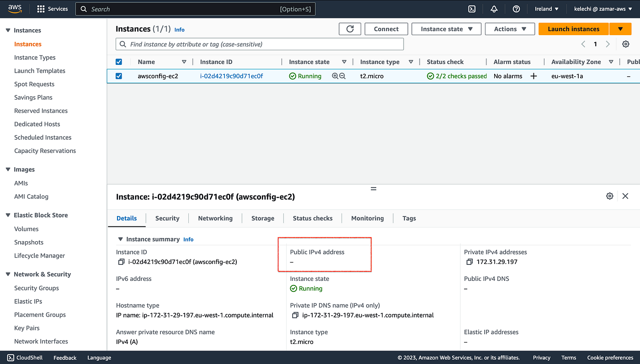Uncheck the awsconfig-ec2 row checkbox
This screenshot has width=640, height=364.
pos(119,76)
